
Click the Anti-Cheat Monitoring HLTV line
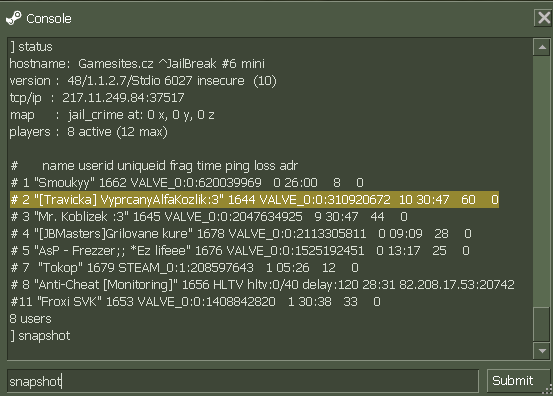[262, 285]
